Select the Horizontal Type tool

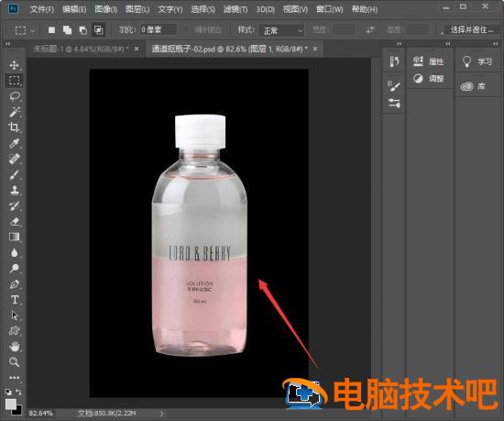(14, 300)
